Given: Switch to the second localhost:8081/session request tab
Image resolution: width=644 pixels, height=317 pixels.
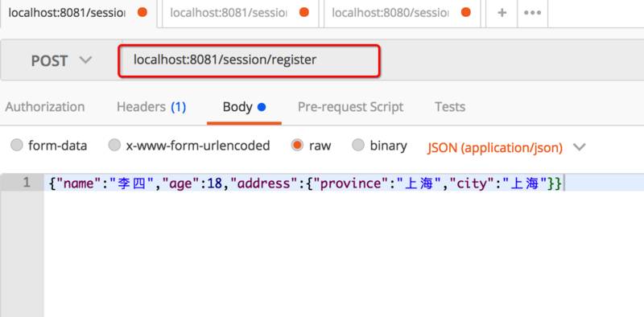Looking at the screenshot, I should pyautogui.click(x=240, y=13).
